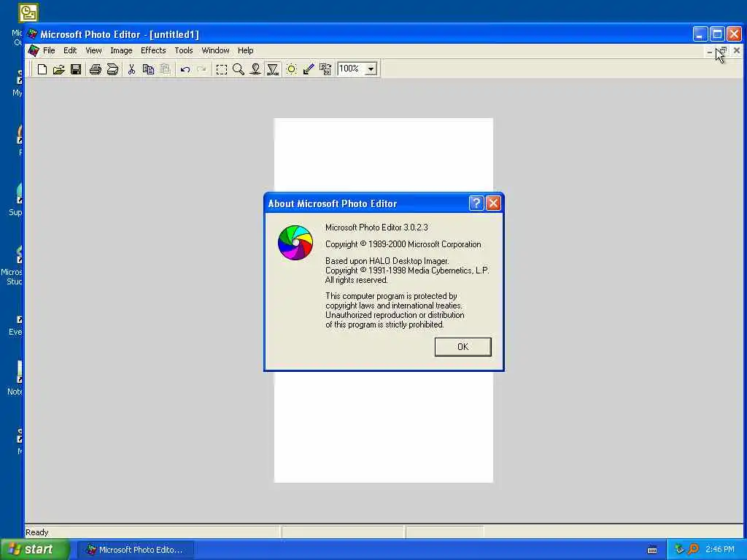Click the Ready status bar text
The image size is (747, 560).
pos(36,532)
